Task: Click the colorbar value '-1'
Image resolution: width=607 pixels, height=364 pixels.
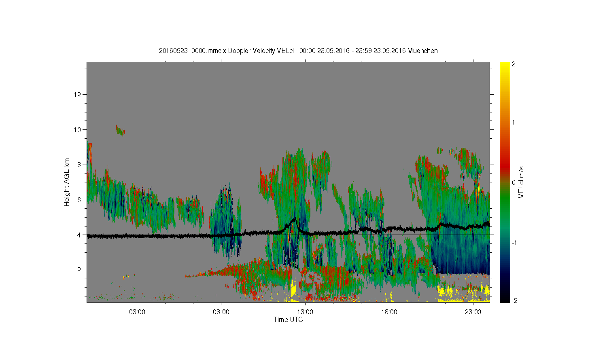Action: coord(514,243)
